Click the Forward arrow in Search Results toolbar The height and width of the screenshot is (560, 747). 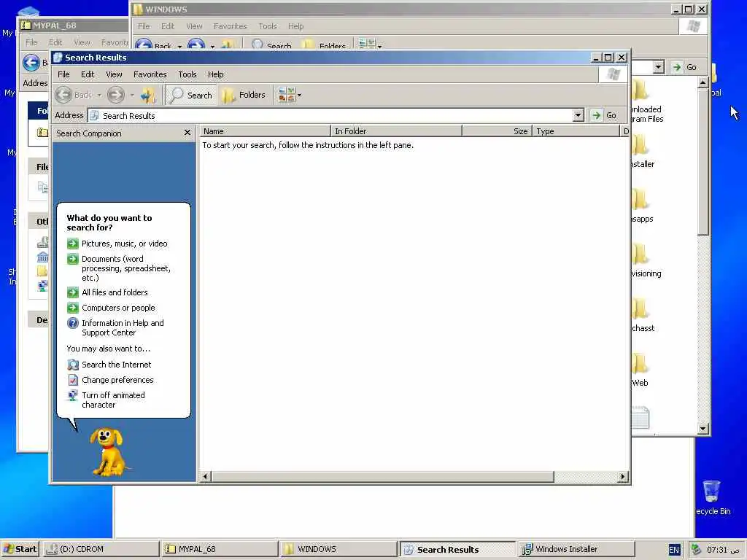(x=115, y=95)
